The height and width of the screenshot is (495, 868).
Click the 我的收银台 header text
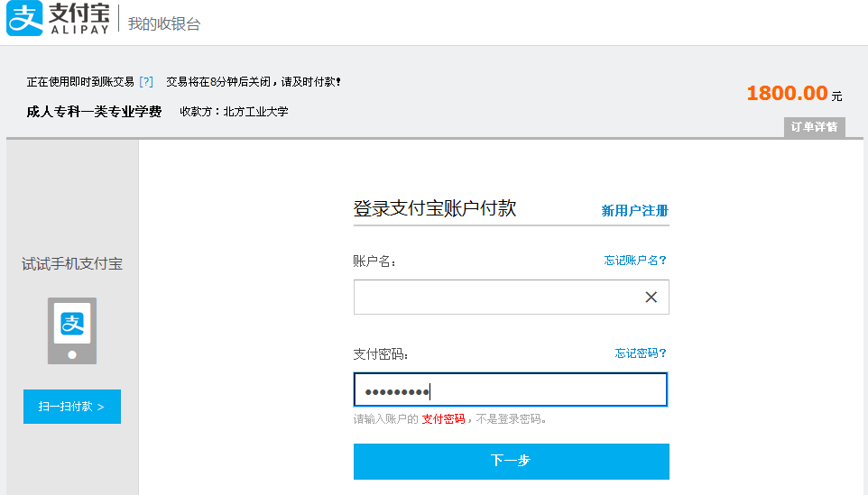point(164,24)
